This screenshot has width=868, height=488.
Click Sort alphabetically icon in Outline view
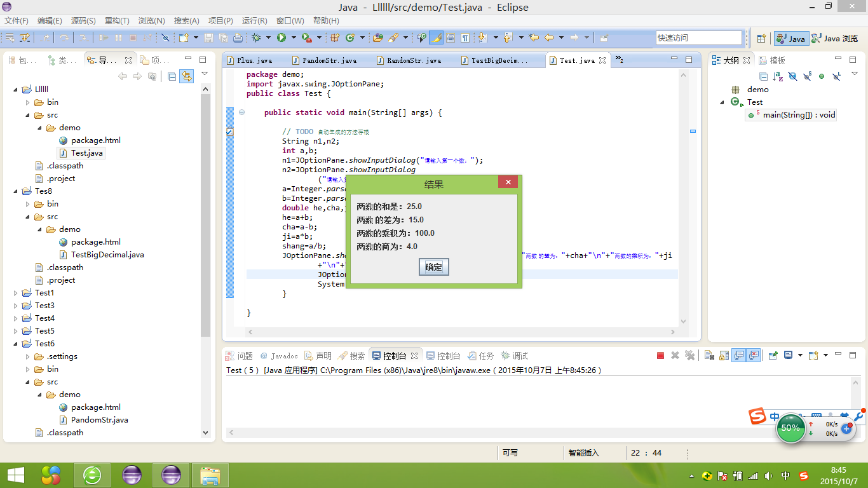tap(778, 76)
